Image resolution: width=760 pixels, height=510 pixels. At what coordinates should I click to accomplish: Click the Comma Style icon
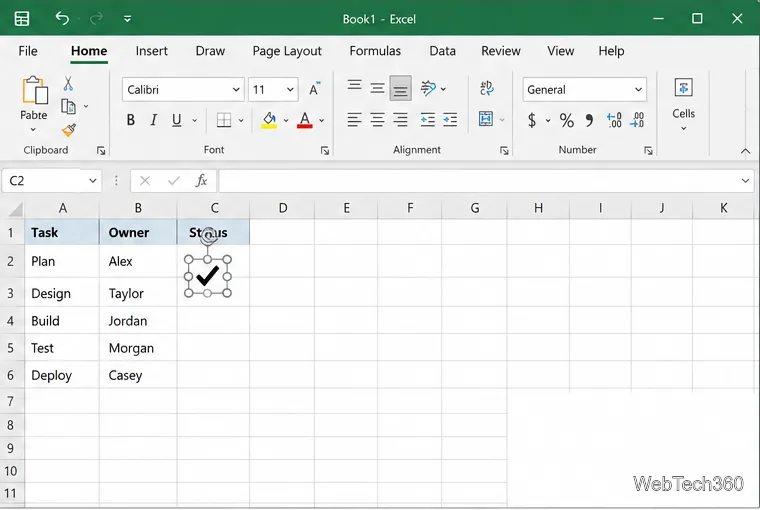(x=589, y=120)
